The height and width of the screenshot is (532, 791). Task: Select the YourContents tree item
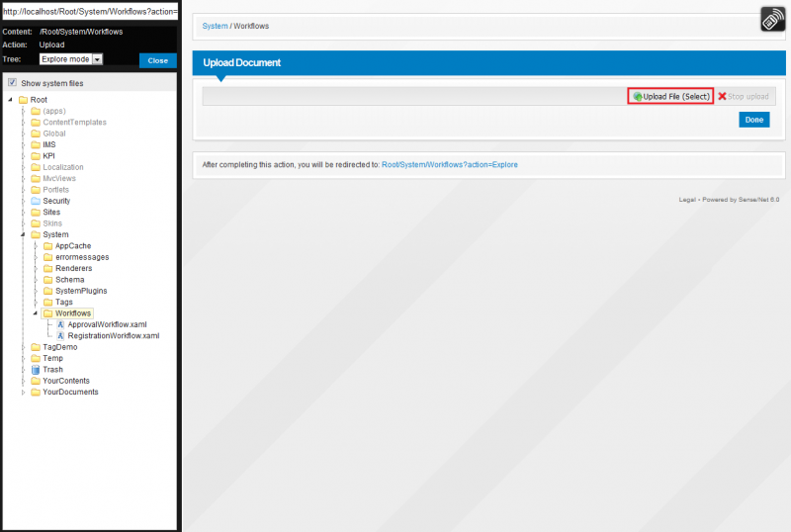[x=66, y=381]
